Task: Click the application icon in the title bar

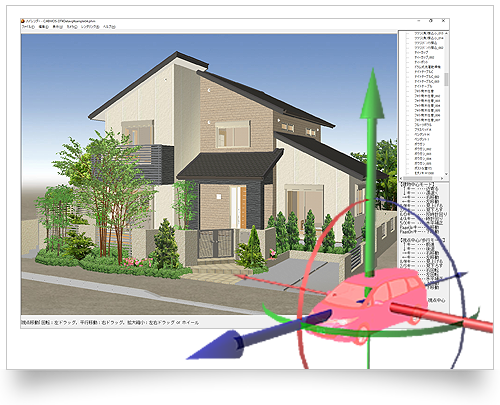Action: coord(23,21)
